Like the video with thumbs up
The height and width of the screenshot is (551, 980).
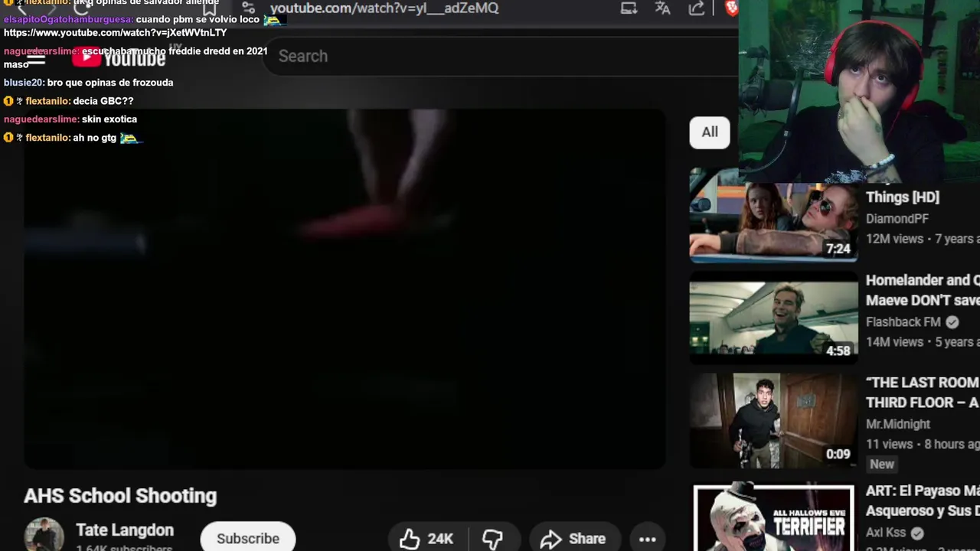click(x=427, y=539)
